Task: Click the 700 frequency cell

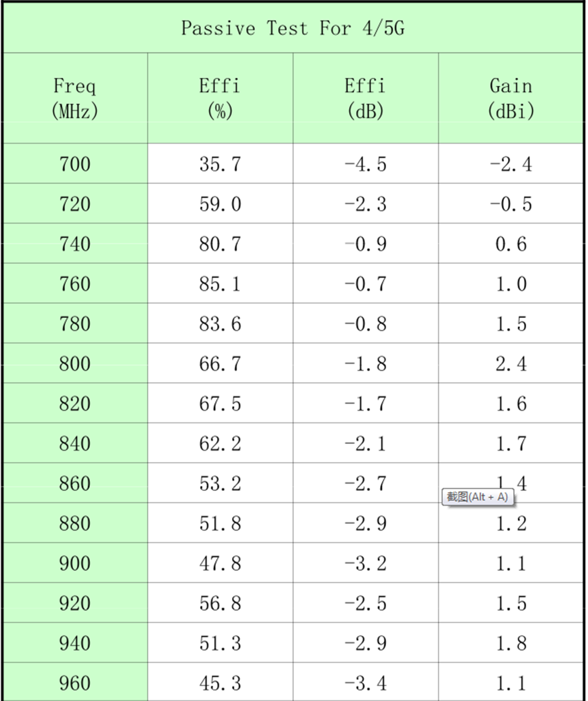Action: 75,164
